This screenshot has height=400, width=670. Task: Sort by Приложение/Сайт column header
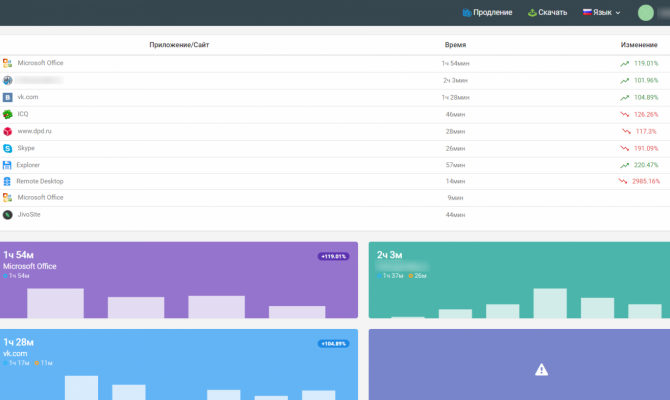(179, 45)
